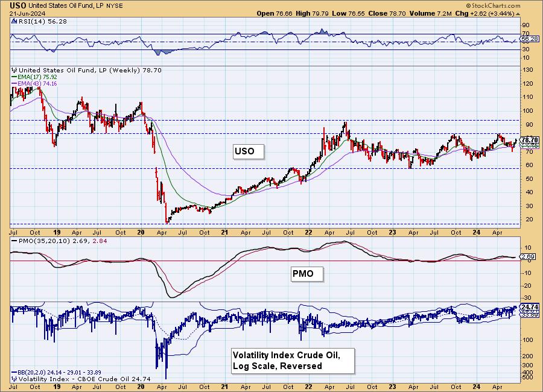Click the 130 label on the price axis
The width and height of the screenshot is (543, 392).
(528, 70)
